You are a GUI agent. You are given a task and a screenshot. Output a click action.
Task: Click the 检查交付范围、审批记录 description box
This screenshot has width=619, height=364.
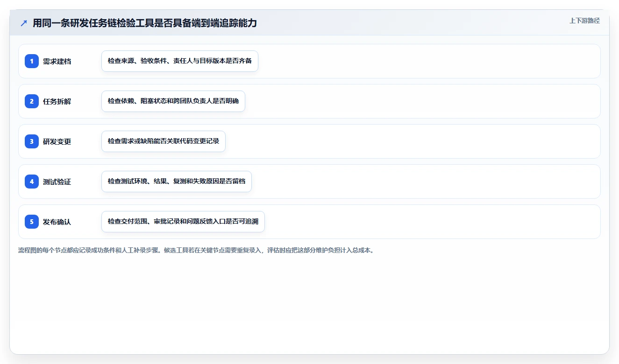coord(183,222)
